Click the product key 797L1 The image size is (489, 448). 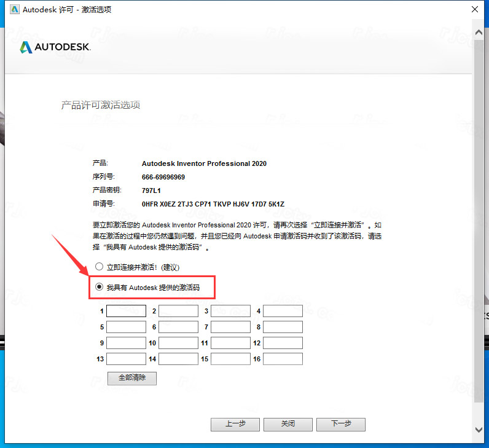click(x=151, y=191)
